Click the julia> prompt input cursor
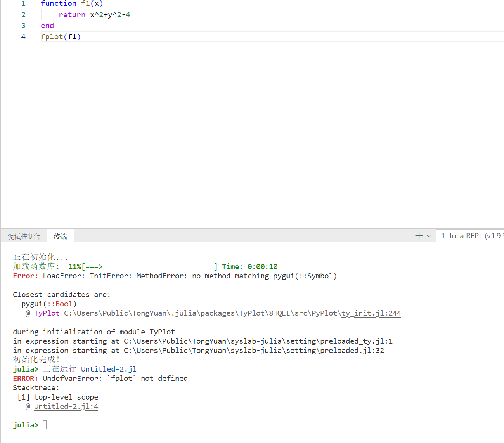The image size is (504, 443). click(45, 425)
